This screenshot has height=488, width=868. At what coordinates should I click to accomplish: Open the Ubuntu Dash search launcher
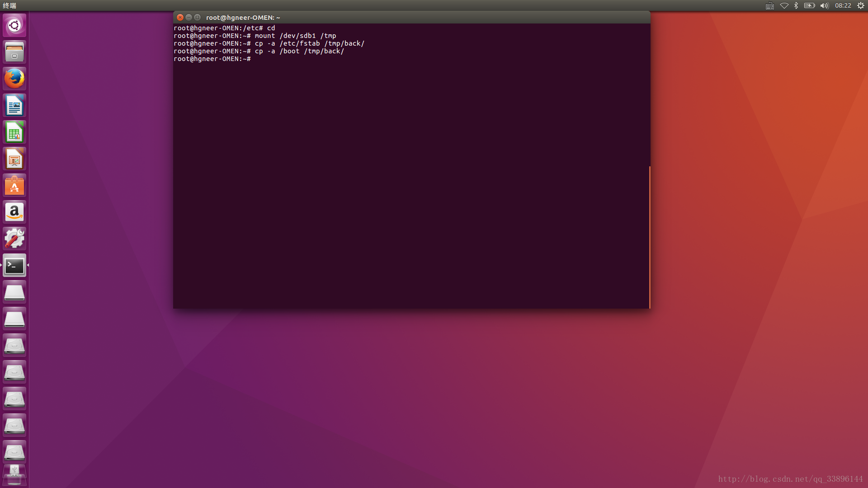coord(14,25)
